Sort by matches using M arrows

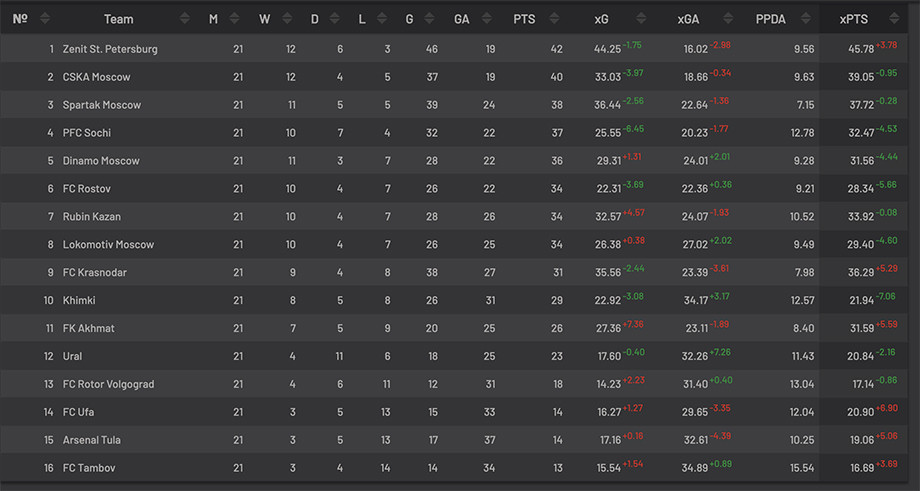(234, 19)
